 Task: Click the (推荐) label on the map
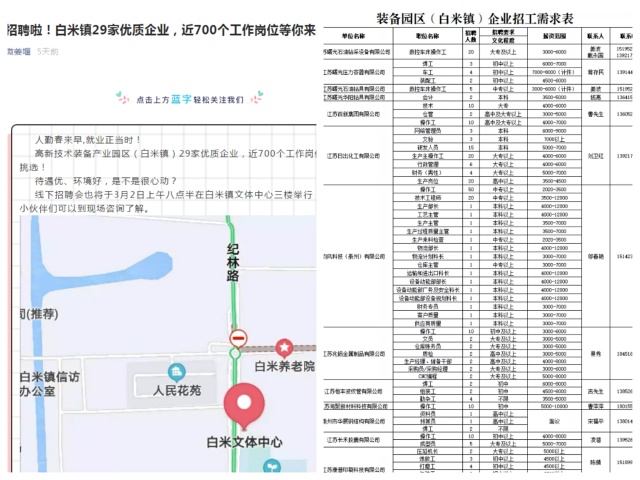[31, 315]
